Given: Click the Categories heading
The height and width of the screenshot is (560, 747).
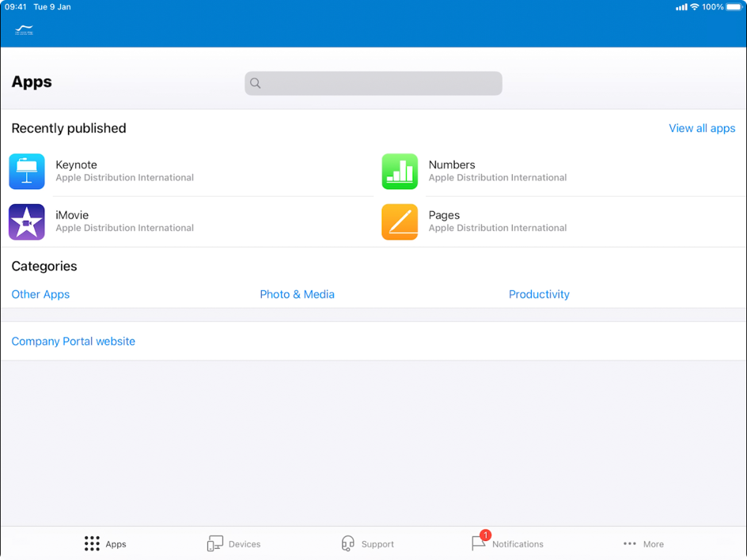Looking at the screenshot, I should (44, 267).
